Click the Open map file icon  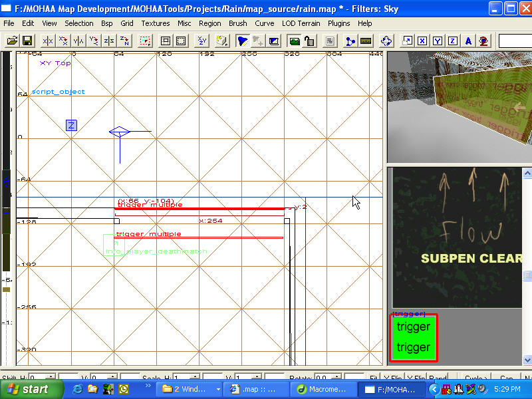pos(12,41)
